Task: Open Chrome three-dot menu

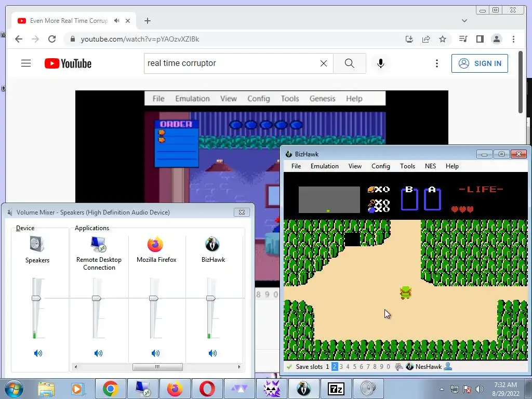Action: (513, 39)
